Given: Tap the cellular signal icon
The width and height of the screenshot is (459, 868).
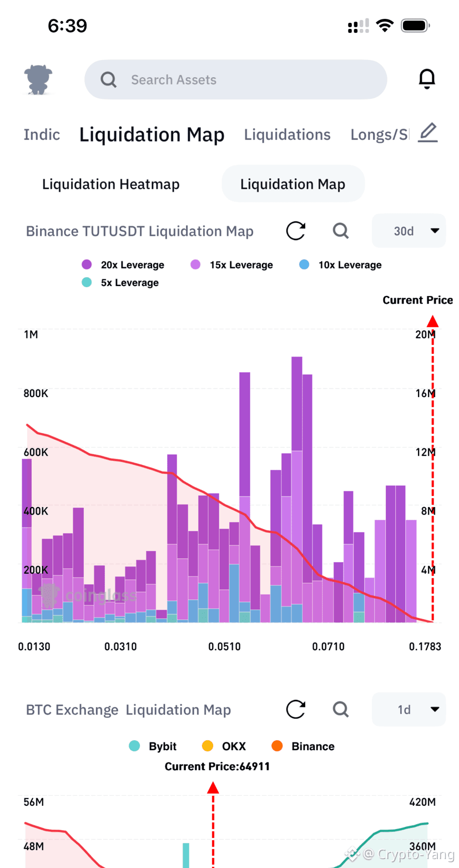Looking at the screenshot, I should point(358,26).
